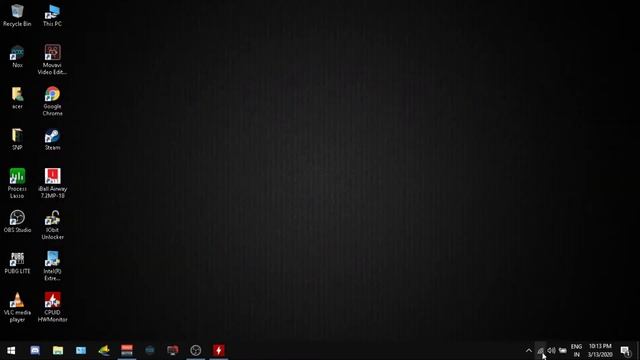Open the battery status tray icon
Image resolution: width=640 pixels, height=360 pixels.
point(563,350)
